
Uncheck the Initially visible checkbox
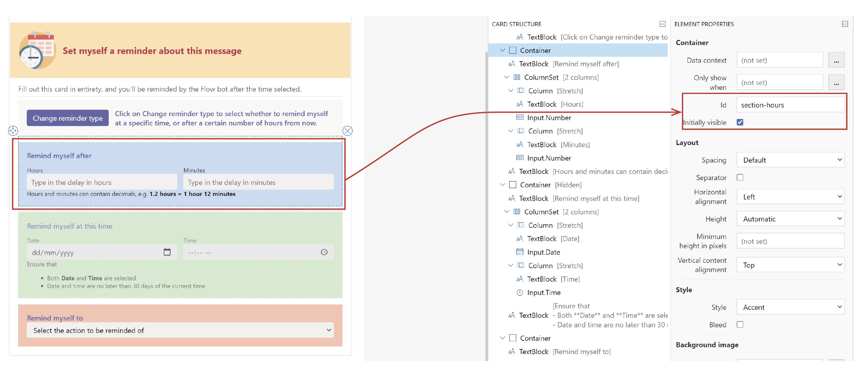[x=740, y=122]
